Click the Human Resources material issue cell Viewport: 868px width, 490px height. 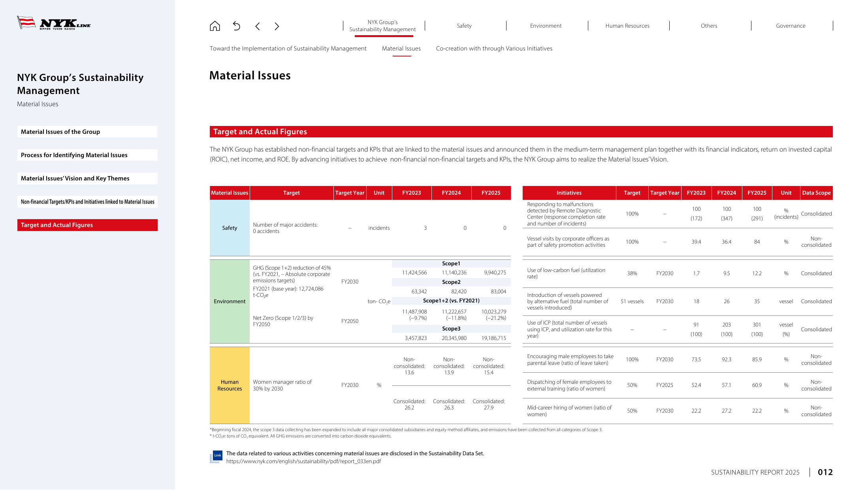230,385
